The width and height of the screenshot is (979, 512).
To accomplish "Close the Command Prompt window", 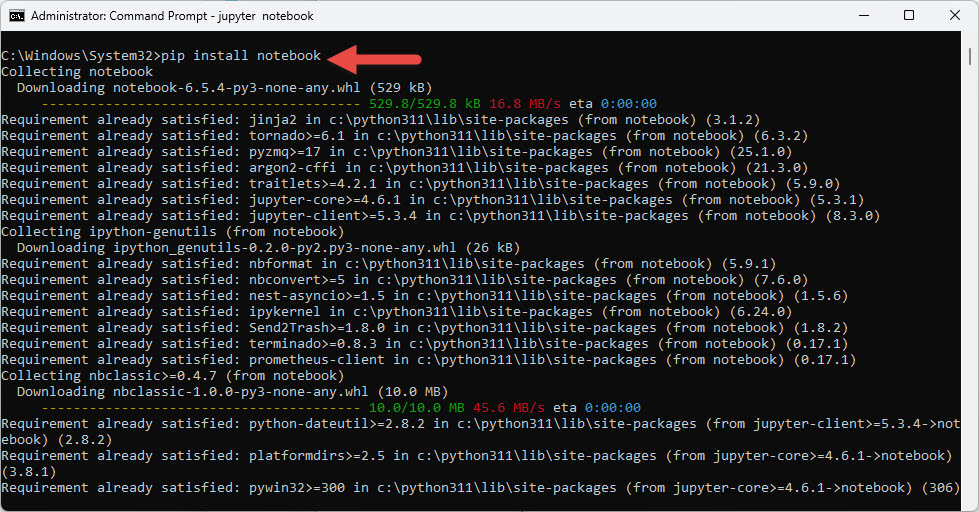I will coord(955,16).
